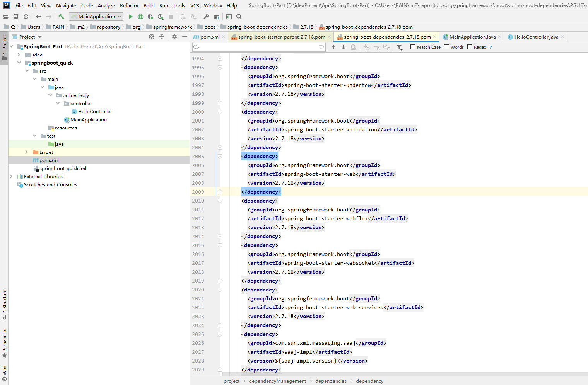The height and width of the screenshot is (385, 588).
Task: Toggle the 1: Project tool window button
Action: [x=4, y=48]
